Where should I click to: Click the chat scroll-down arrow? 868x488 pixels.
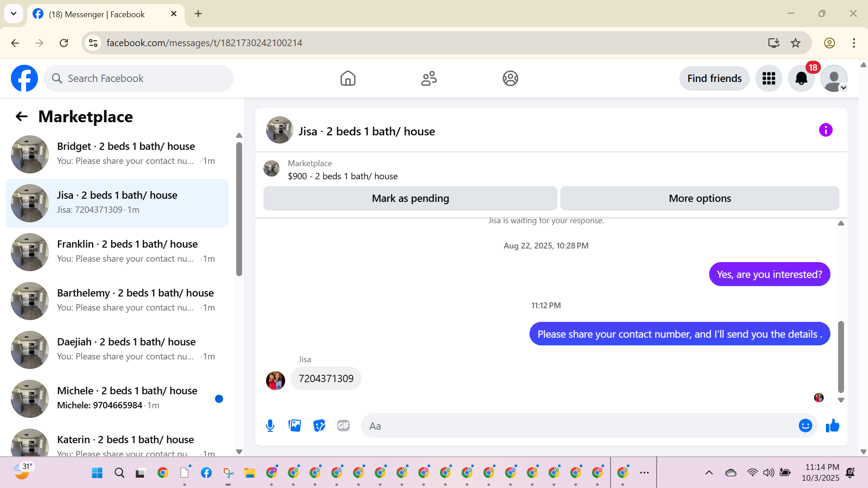(x=841, y=400)
